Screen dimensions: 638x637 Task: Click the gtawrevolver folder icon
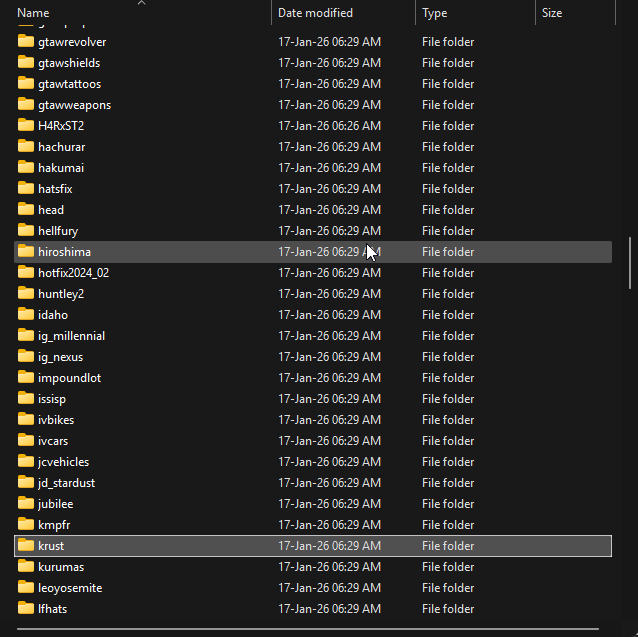(x=26, y=41)
